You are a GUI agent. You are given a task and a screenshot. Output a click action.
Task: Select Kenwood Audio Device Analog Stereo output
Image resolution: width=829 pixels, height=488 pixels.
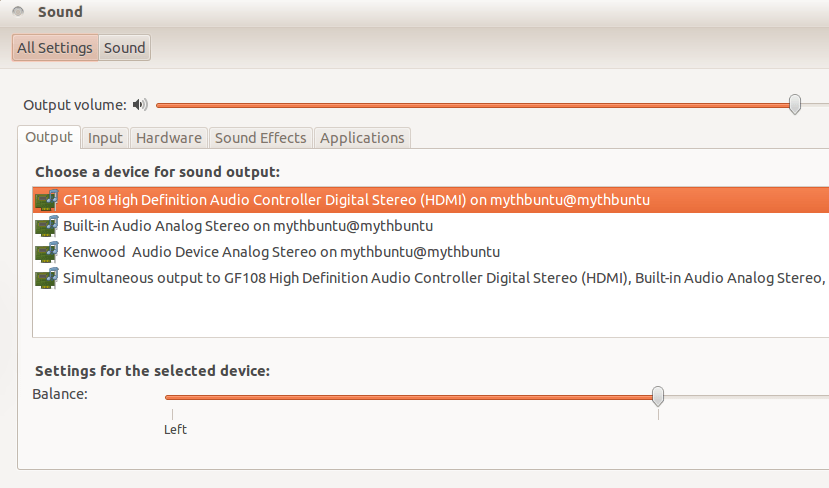pyautogui.click(x=431, y=252)
